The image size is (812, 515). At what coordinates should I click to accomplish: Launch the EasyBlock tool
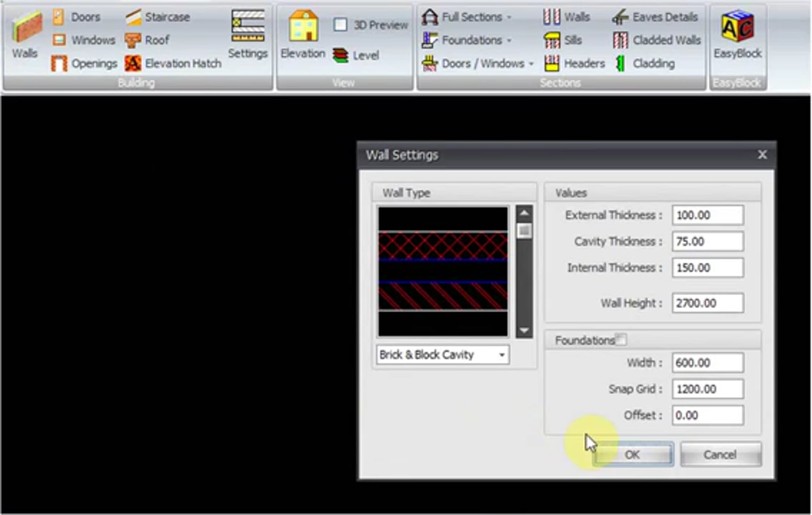738,26
